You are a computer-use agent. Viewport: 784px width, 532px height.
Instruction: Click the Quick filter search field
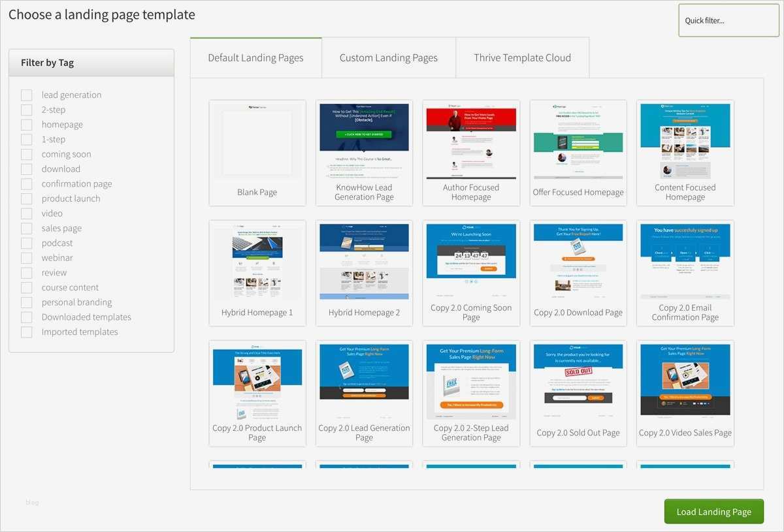coord(728,20)
